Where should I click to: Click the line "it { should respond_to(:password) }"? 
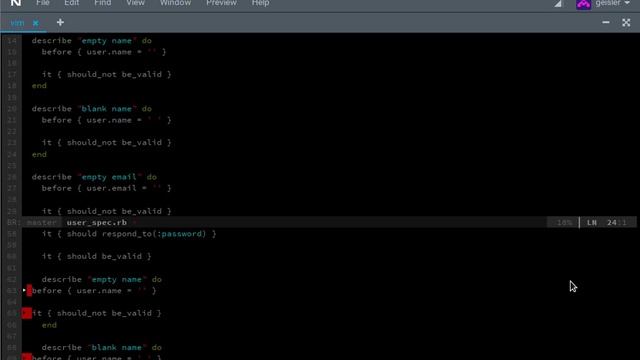pyautogui.click(x=129, y=234)
